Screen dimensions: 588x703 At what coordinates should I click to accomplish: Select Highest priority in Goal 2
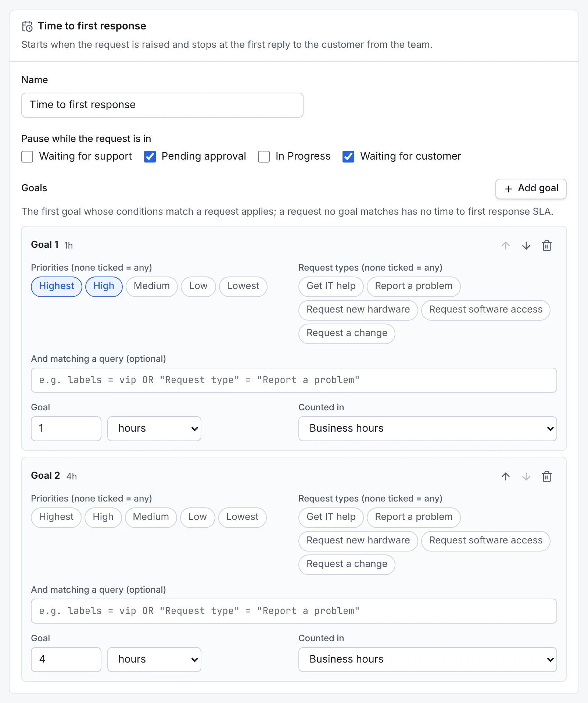(x=56, y=517)
